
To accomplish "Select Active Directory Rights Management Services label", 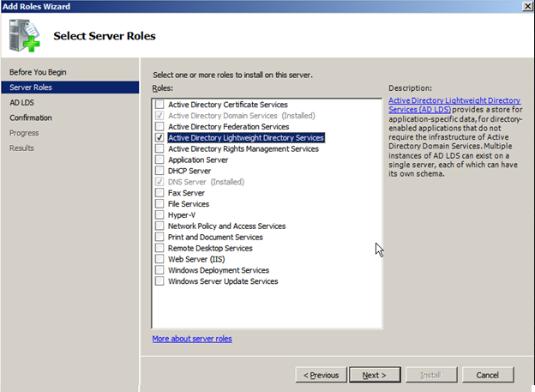I will pyautogui.click(x=243, y=148).
